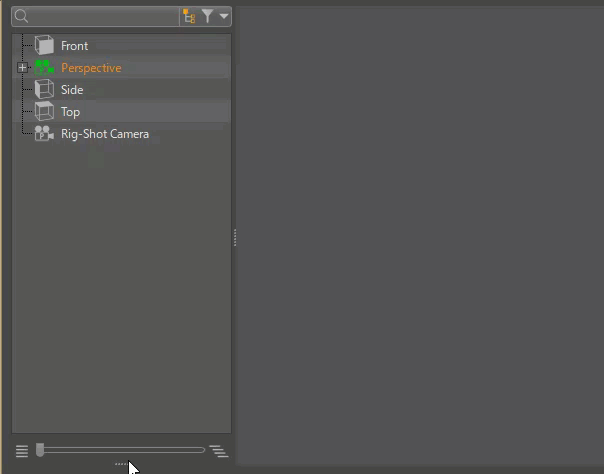Click the vertical panel splitter handle

pos(235,238)
